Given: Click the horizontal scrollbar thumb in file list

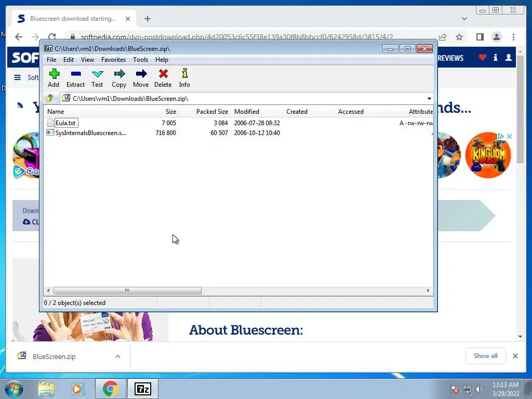Looking at the screenshot, I should point(127,291).
